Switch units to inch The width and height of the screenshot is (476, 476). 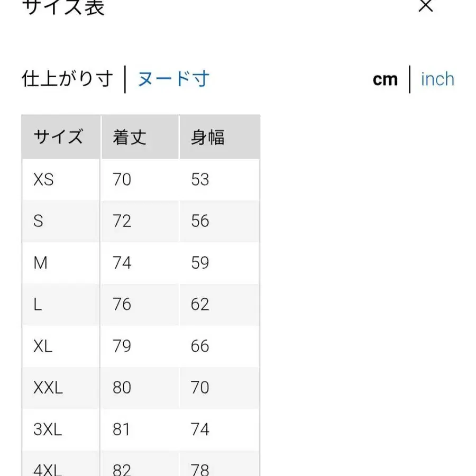pos(437,78)
